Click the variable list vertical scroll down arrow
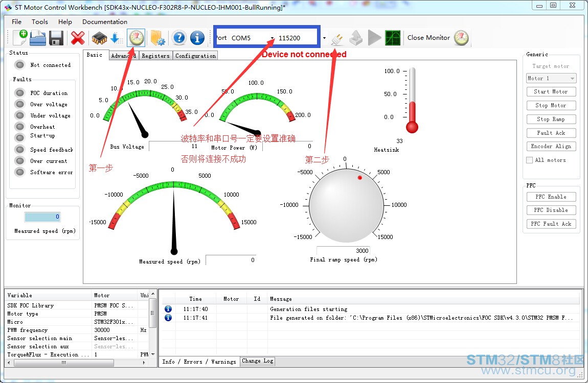 153,354
